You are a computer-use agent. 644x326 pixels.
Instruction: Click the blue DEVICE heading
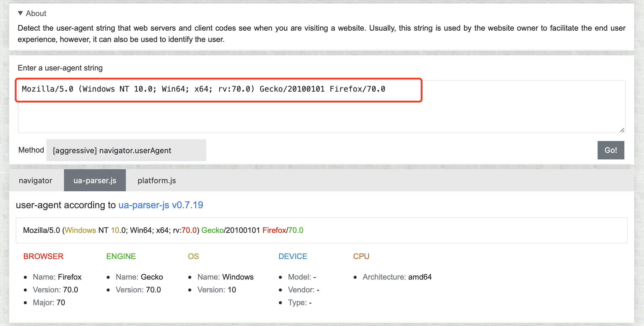click(x=293, y=256)
